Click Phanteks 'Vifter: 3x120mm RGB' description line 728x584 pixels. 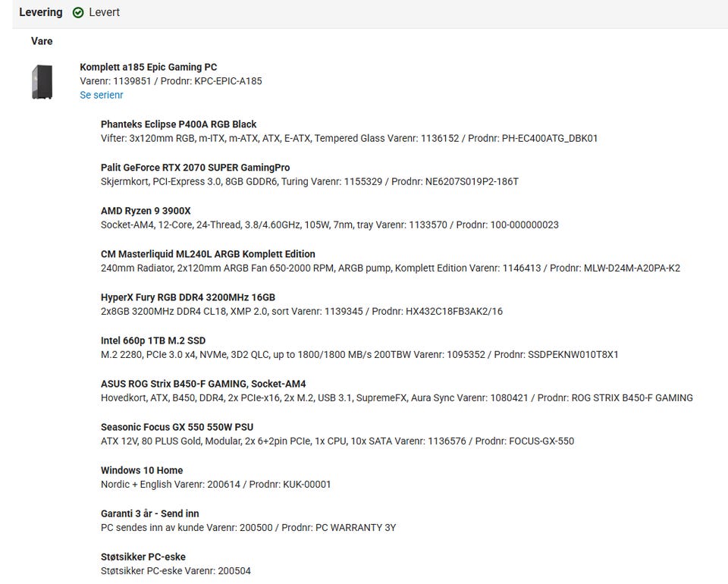[349, 138]
